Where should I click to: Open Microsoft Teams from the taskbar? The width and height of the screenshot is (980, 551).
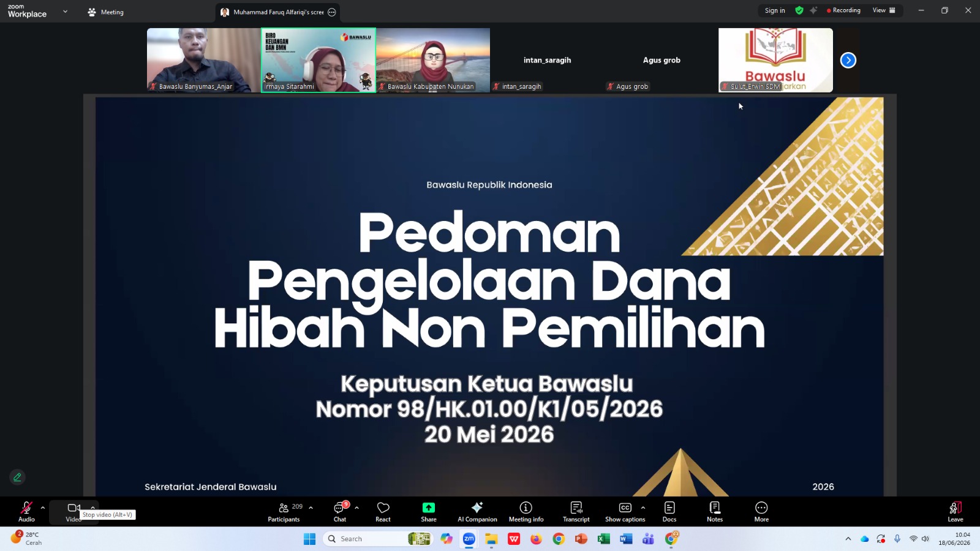pyautogui.click(x=648, y=539)
